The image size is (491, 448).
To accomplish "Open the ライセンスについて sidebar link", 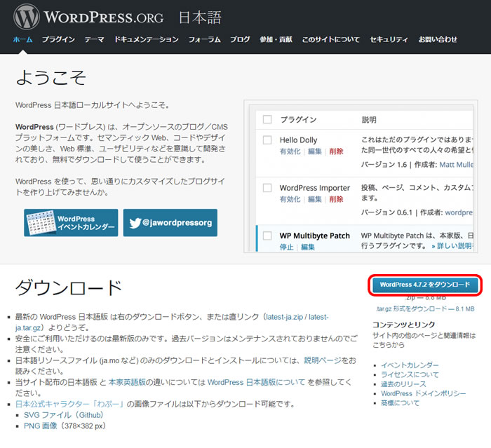I will [410, 375].
